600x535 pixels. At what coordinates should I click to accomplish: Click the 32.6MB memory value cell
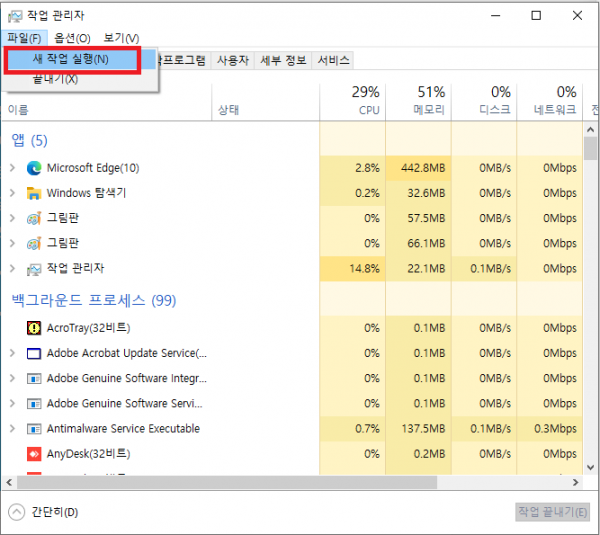click(418, 193)
